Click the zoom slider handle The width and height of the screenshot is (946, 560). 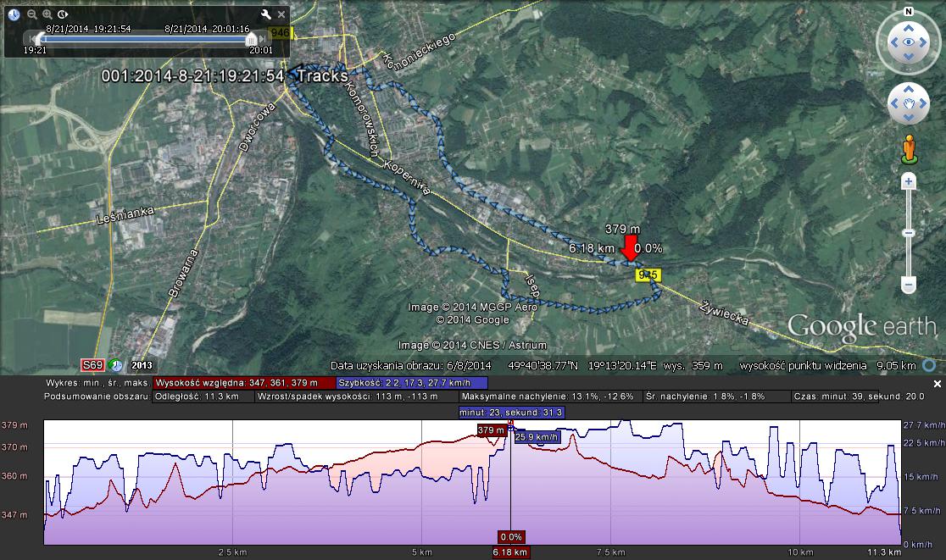908,233
